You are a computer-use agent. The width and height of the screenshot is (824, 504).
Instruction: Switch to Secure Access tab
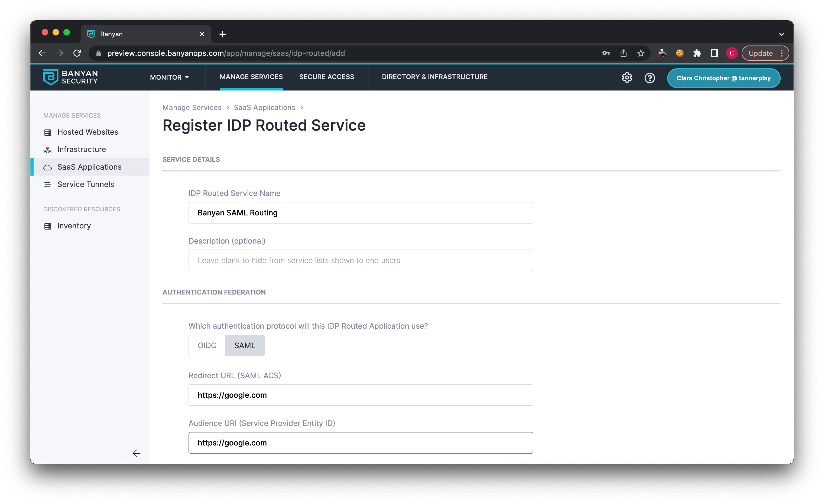(326, 77)
